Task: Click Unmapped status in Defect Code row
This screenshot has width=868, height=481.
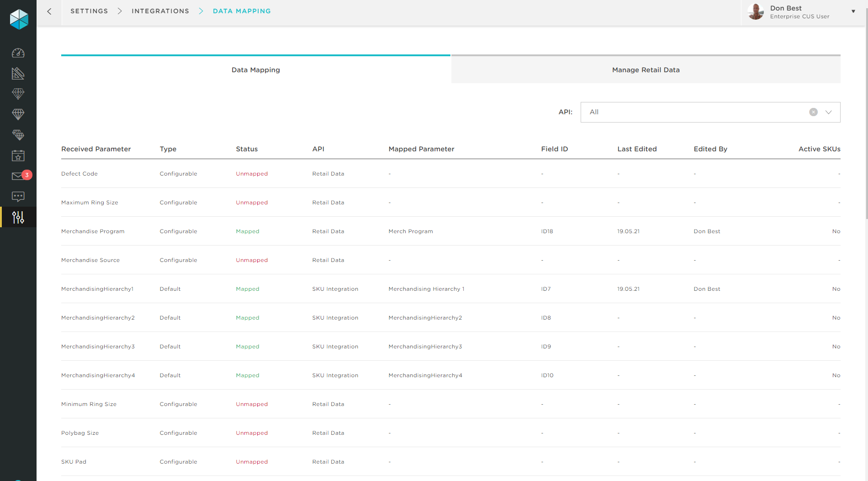Action: click(x=252, y=174)
